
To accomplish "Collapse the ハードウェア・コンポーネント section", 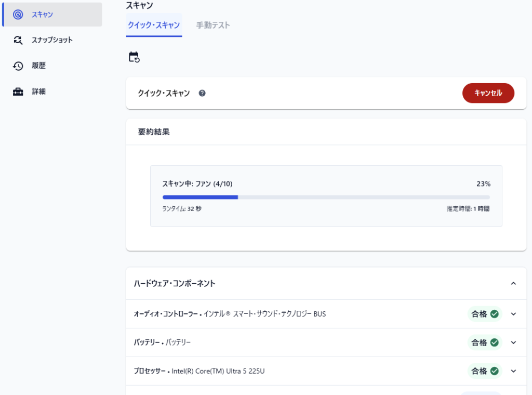I will (x=513, y=284).
